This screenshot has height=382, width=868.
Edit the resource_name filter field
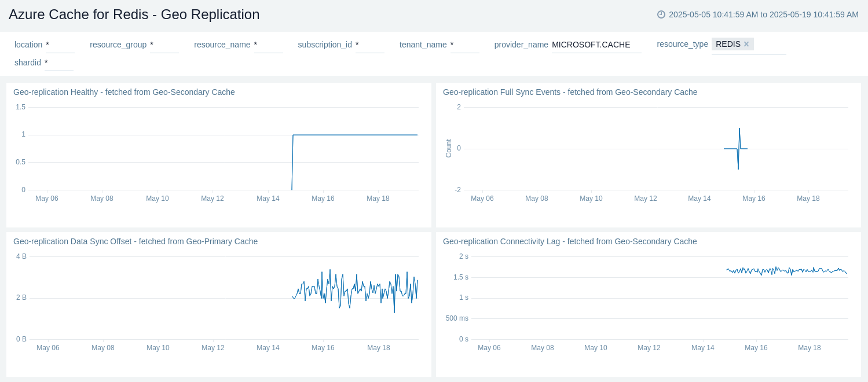(269, 45)
